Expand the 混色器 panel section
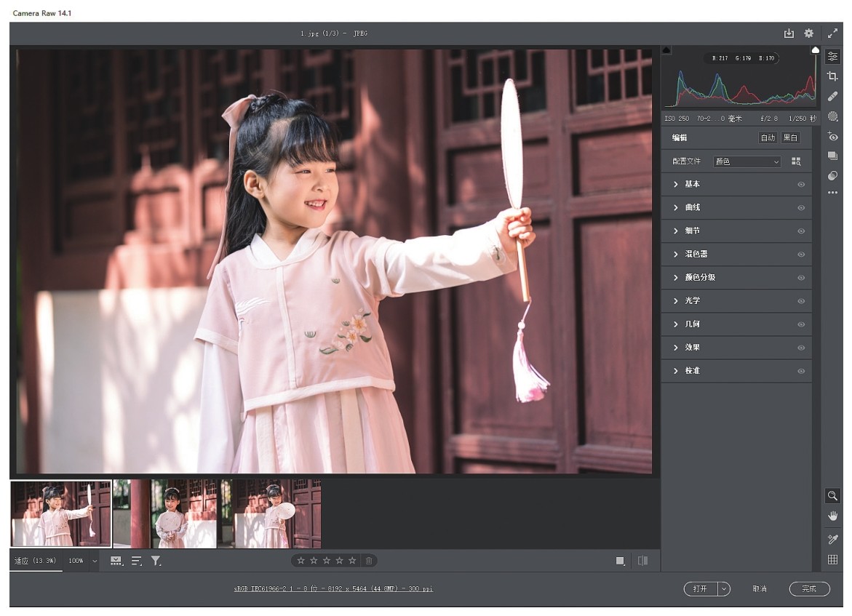Image resolution: width=852 pixels, height=616 pixels. [x=696, y=255]
